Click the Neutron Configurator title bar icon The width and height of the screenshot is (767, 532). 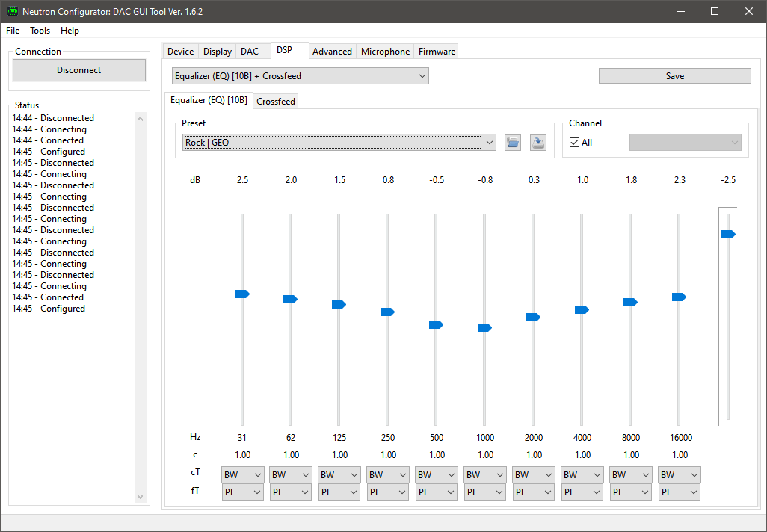[x=11, y=12]
